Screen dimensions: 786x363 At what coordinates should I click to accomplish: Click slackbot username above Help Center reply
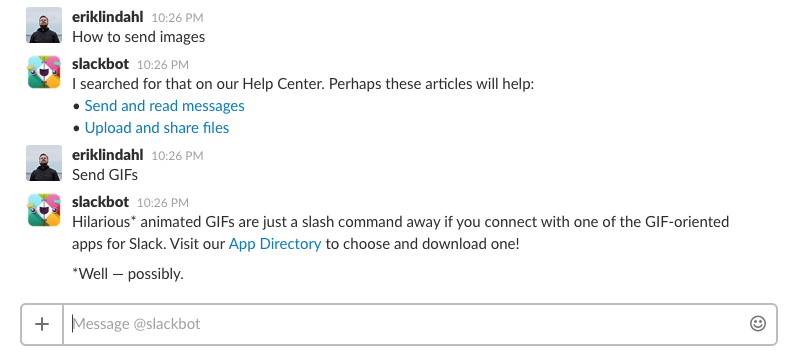[x=101, y=64]
